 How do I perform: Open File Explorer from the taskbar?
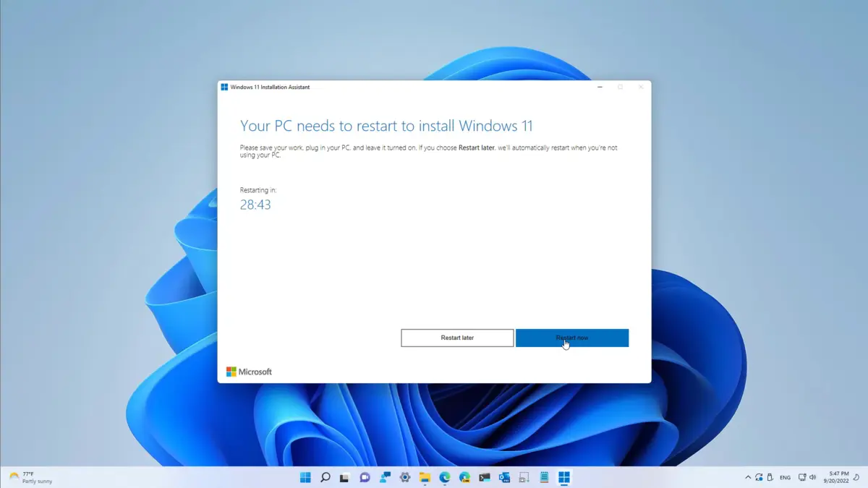point(425,477)
